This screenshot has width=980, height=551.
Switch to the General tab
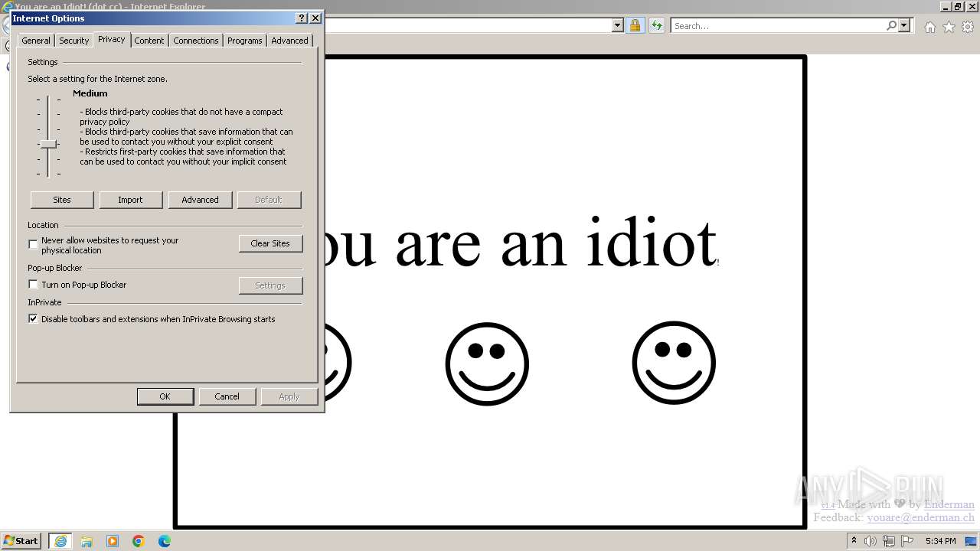tap(36, 41)
